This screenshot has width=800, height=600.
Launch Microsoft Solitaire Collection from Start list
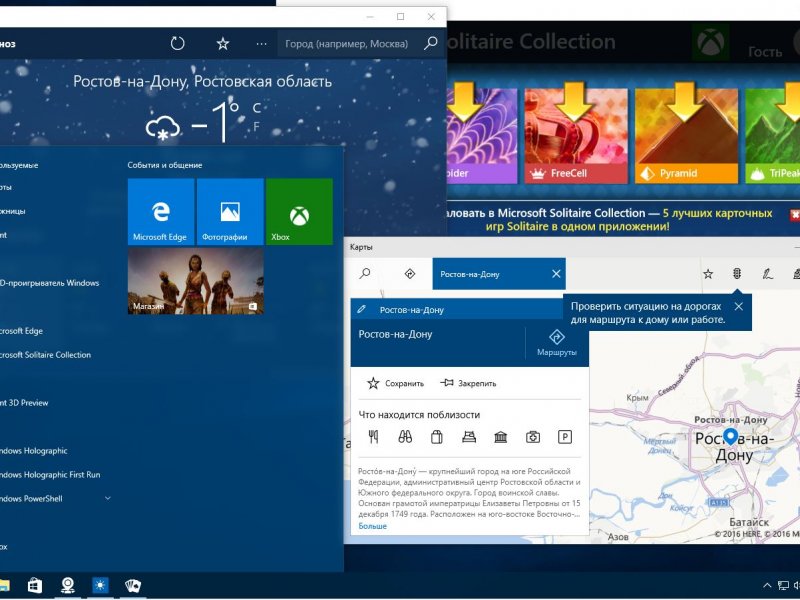45,355
